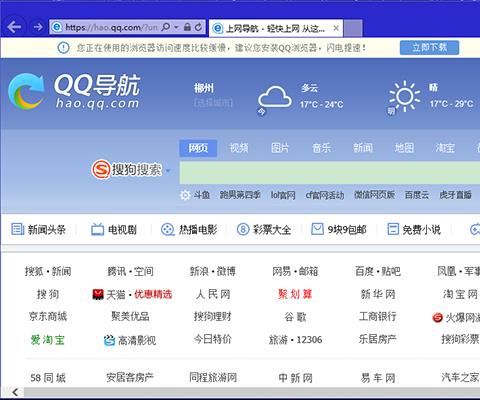
Task: Click the refresh icon in address bar
Action: pyautogui.click(x=199, y=27)
